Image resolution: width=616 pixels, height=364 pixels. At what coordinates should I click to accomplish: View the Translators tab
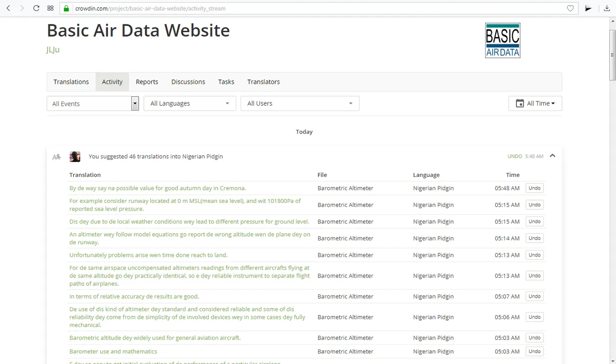coord(264,82)
